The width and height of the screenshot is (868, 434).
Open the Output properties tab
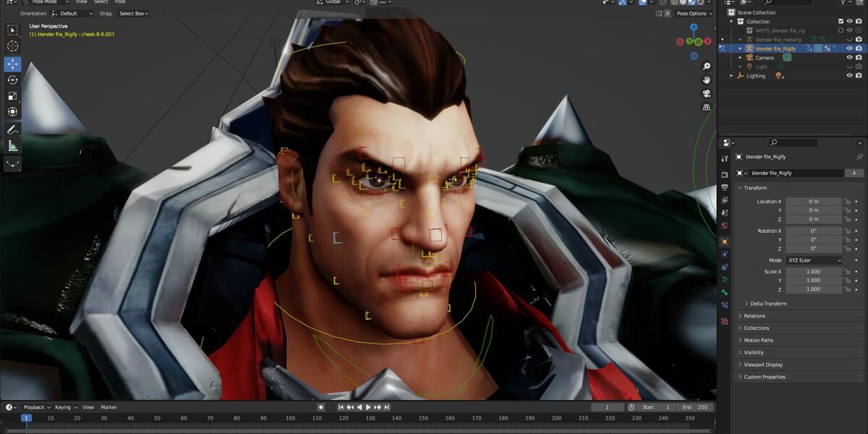pyautogui.click(x=725, y=187)
